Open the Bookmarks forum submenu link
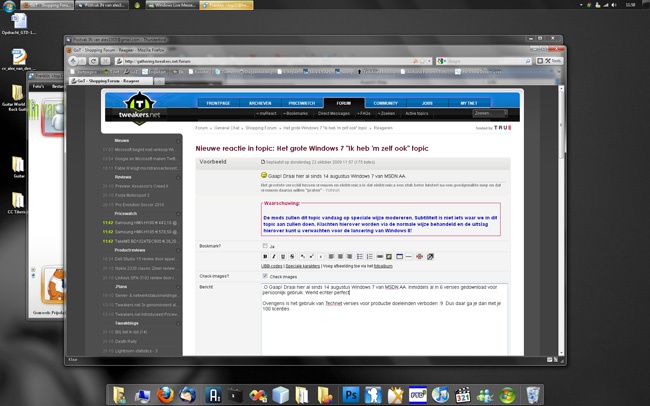 pyautogui.click(x=296, y=113)
